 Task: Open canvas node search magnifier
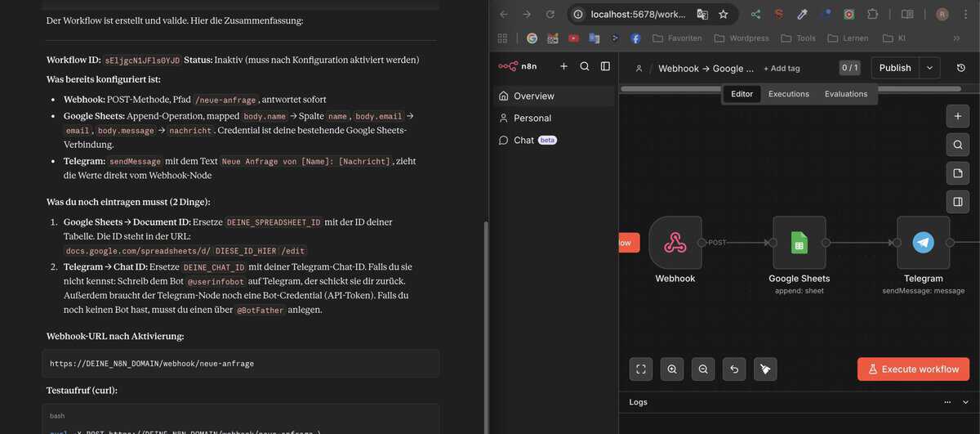click(x=958, y=145)
